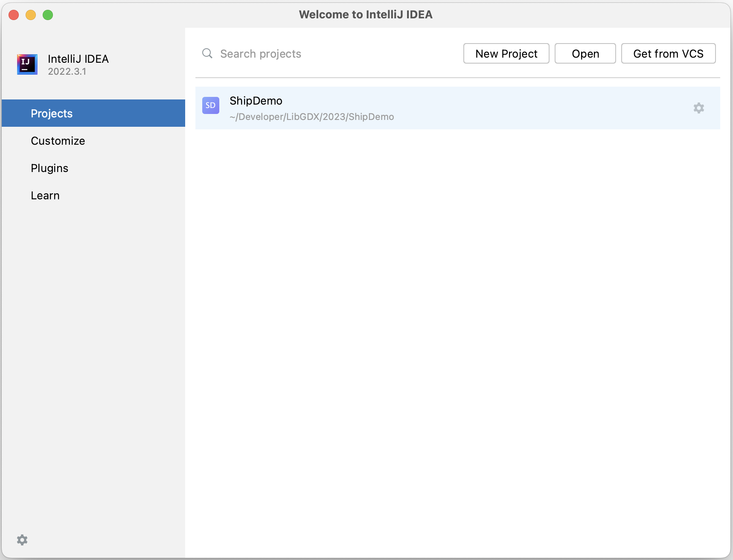Open the Plugins section

(49, 168)
